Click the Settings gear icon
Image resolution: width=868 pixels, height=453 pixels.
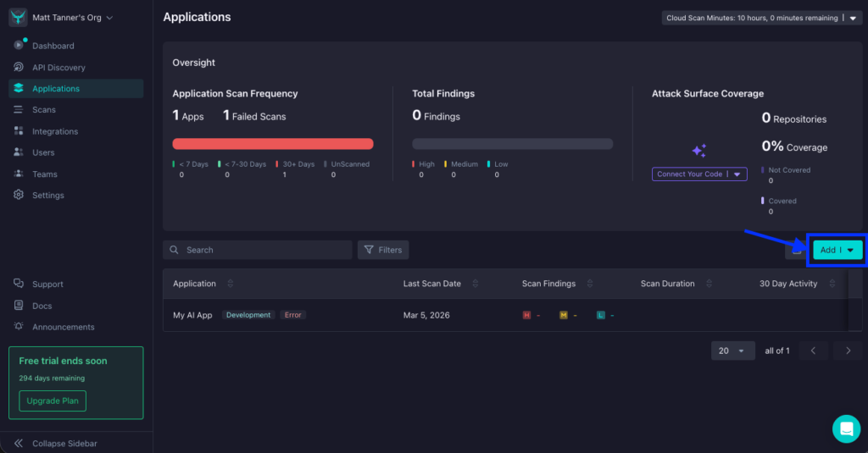tap(19, 195)
